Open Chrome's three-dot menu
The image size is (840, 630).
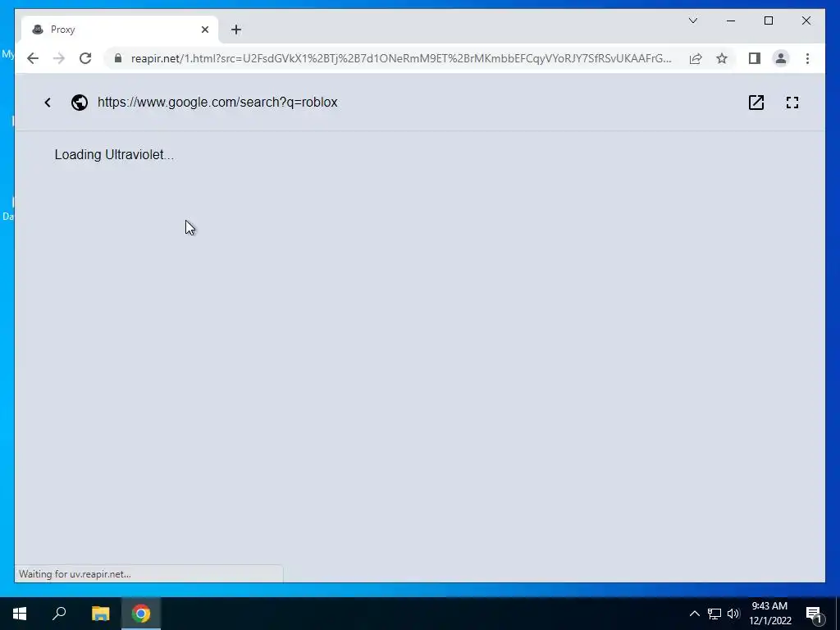[x=807, y=58]
